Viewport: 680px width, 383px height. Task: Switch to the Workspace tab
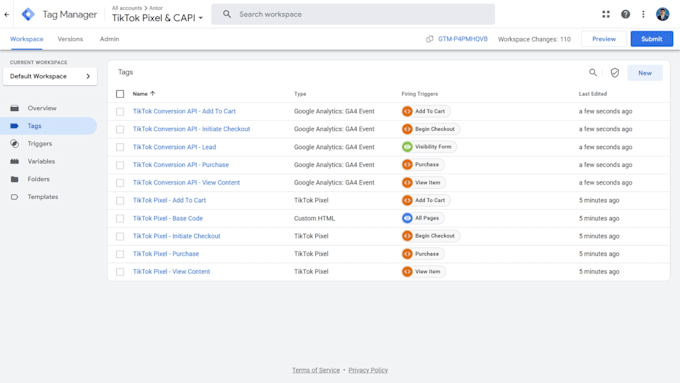pos(26,39)
